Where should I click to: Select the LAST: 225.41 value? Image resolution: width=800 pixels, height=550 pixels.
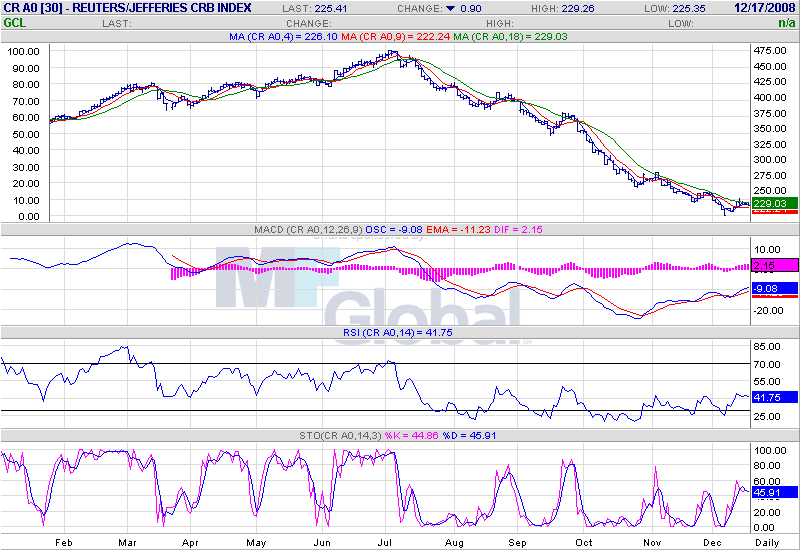click(314, 9)
